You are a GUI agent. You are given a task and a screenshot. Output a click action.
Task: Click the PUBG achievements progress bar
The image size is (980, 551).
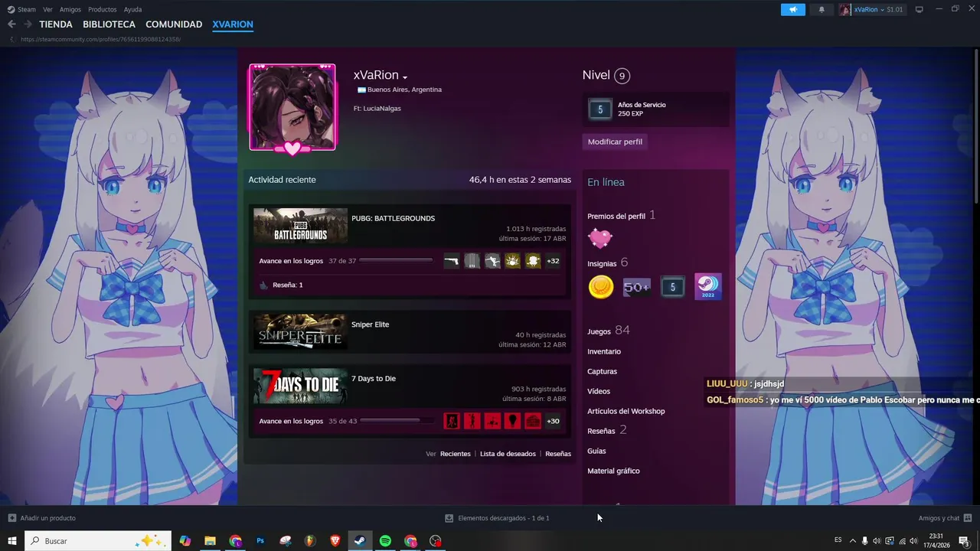[396, 261]
